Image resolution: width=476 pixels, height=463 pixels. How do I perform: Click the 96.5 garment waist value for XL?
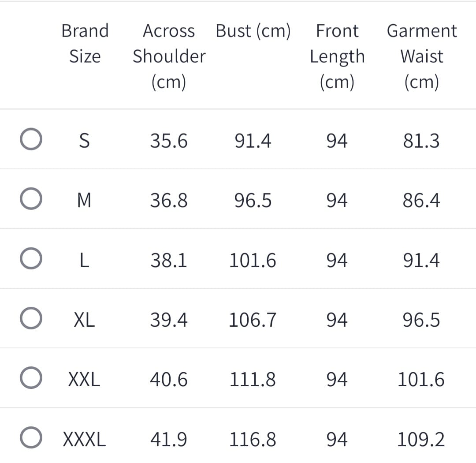click(421, 320)
